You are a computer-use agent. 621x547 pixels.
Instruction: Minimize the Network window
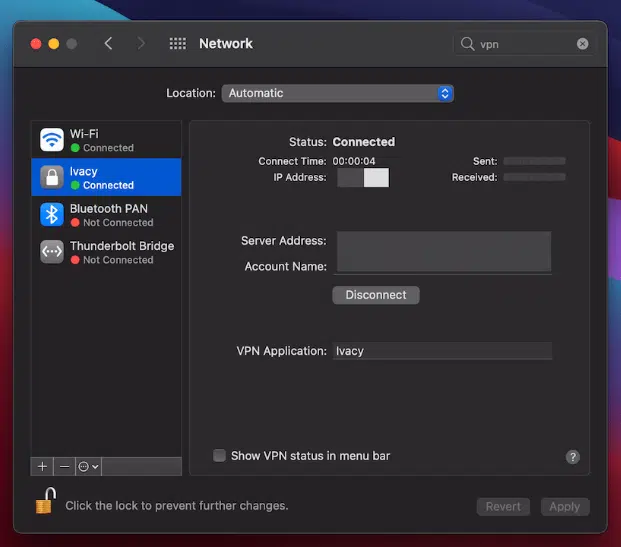pos(54,44)
